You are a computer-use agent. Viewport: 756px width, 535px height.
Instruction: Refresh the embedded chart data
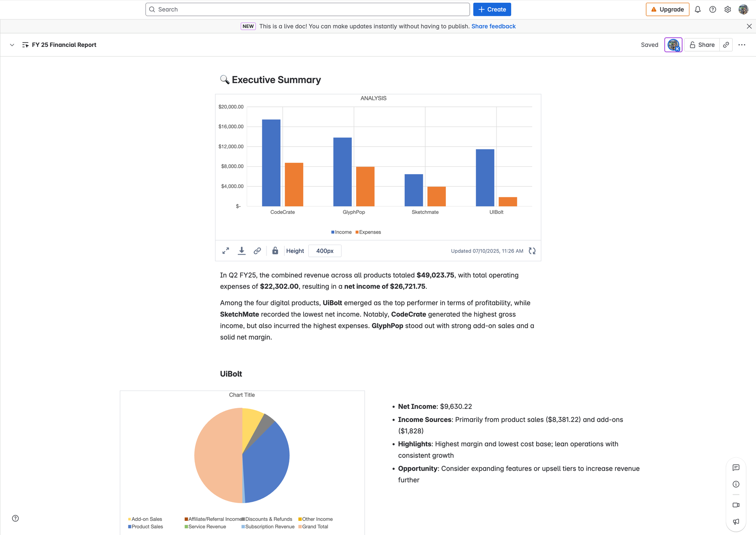pyautogui.click(x=532, y=251)
